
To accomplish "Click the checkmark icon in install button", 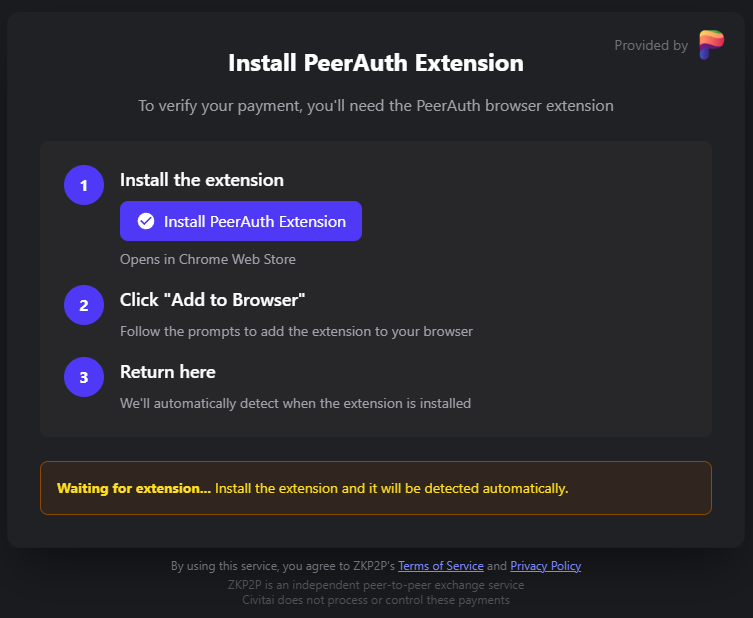I will click(x=146, y=221).
